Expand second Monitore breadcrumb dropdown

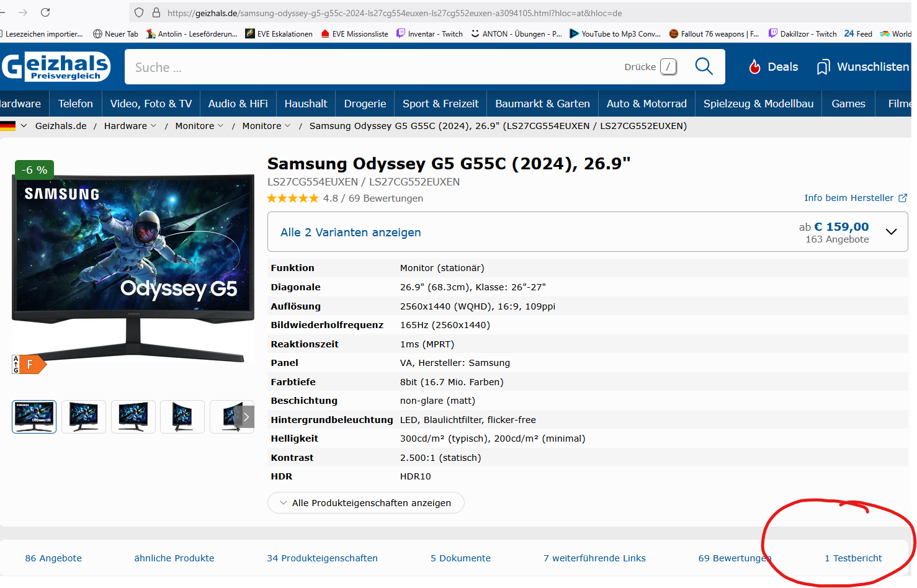coord(287,126)
